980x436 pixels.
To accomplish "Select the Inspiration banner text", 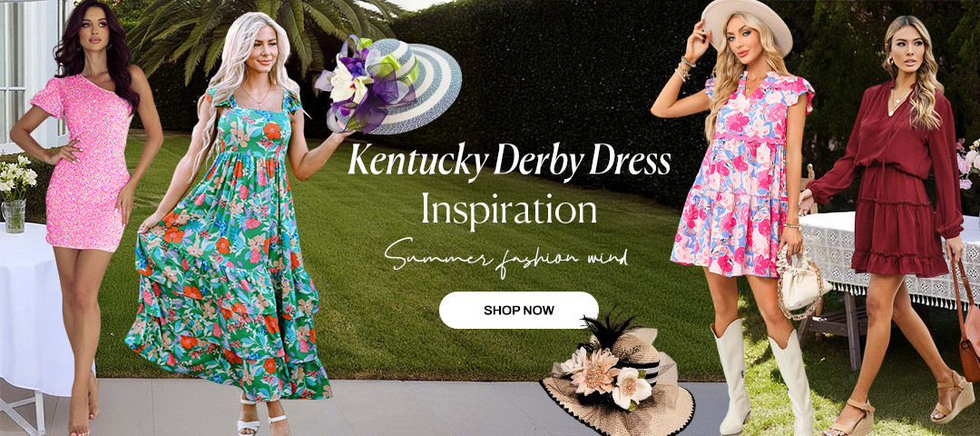I will tap(509, 211).
